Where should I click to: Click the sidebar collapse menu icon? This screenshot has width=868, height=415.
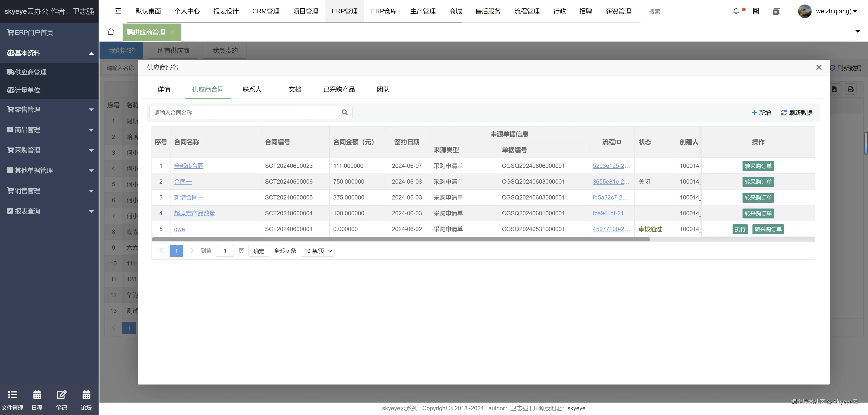point(118,11)
